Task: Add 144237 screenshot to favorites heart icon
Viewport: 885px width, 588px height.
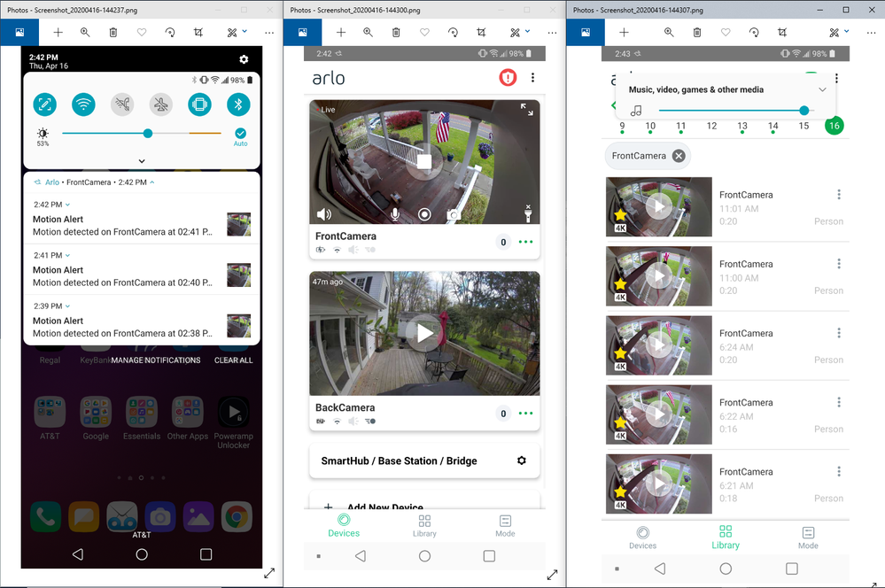Action: click(142, 33)
